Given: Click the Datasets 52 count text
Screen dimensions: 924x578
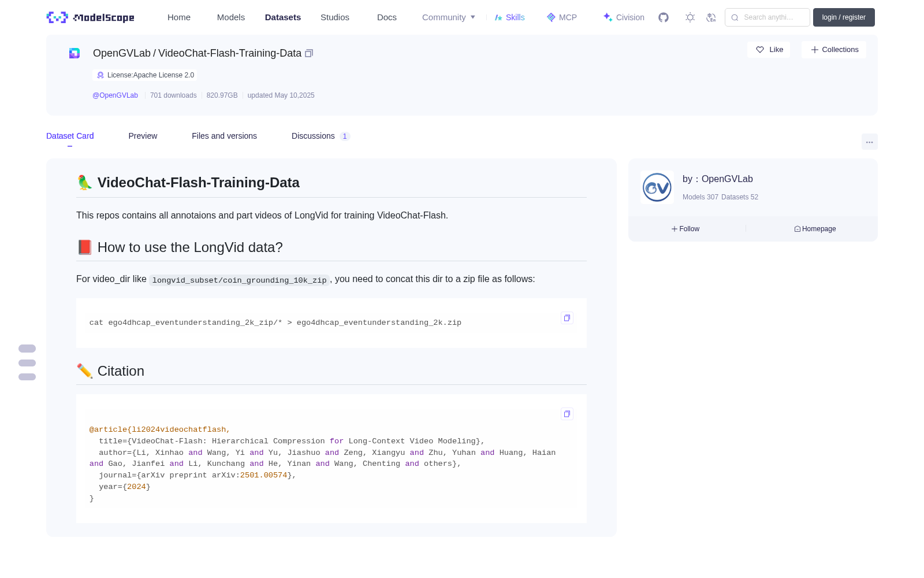Looking at the screenshot, I should 740,197.
